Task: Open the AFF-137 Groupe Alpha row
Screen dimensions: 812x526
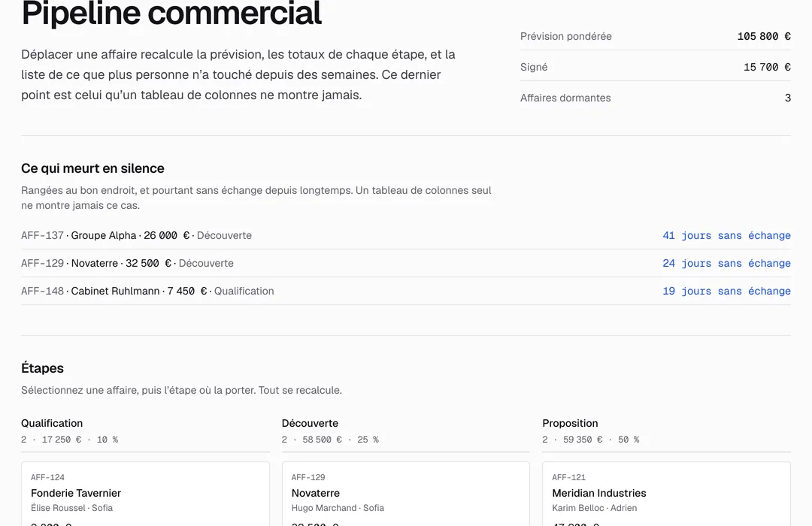Action: tap(406, 235)
